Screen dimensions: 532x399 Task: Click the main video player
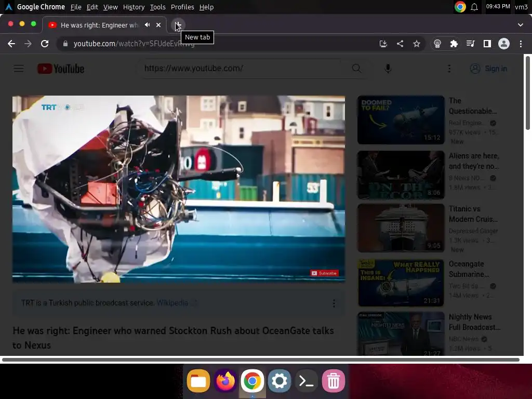[179, 189]
